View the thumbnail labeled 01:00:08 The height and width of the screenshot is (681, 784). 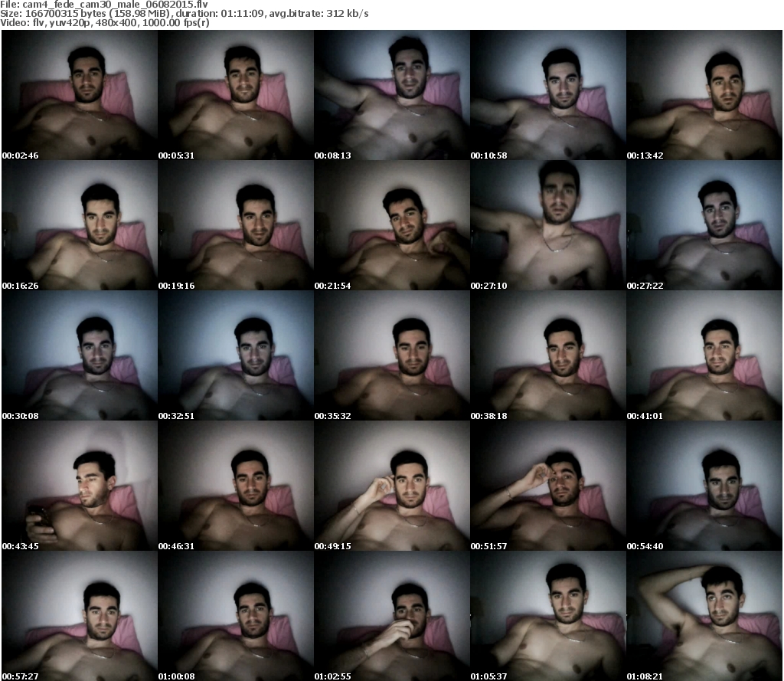tap(236, 616)
